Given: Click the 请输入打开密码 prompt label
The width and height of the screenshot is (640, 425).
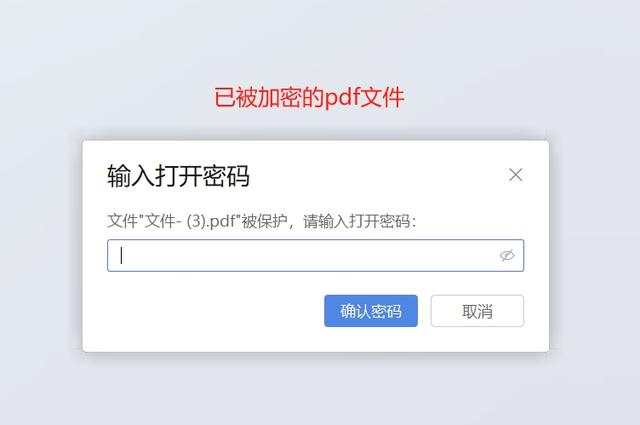Looking at the screenshot, I should tap(359, 221).
